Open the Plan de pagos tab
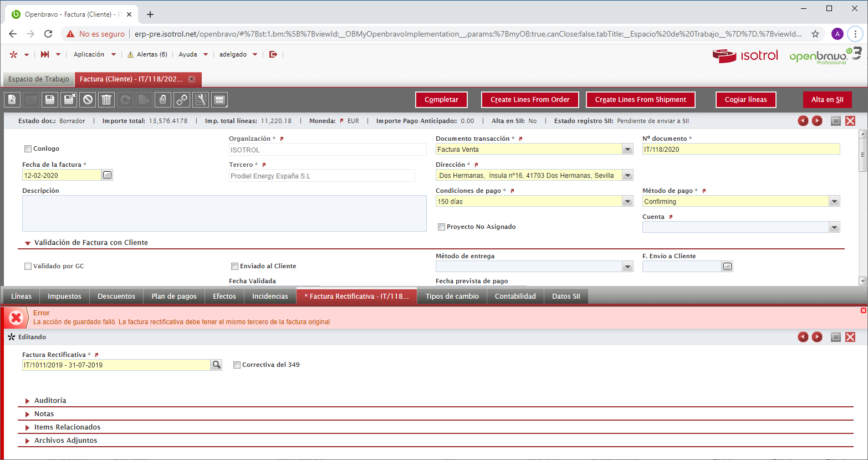868x460 pixels. 174,297
